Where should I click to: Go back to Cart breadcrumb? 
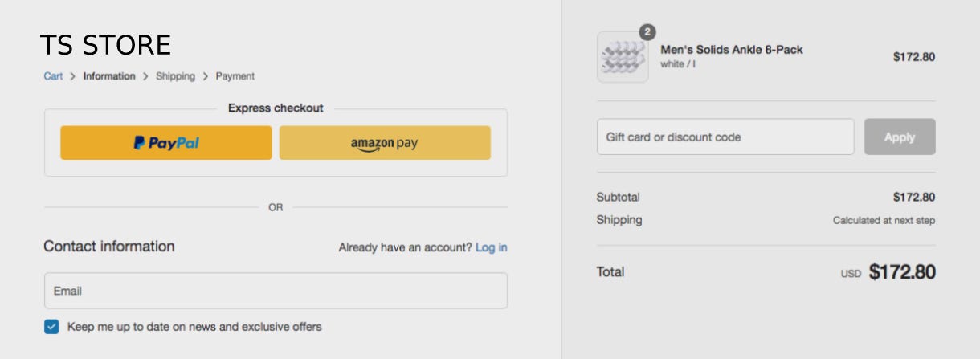click(53, 76)
